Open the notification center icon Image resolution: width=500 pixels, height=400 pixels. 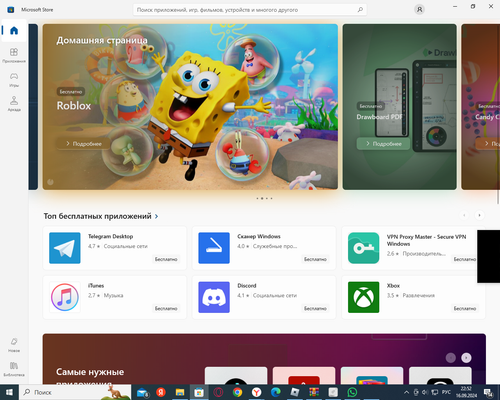pos(489,393)
